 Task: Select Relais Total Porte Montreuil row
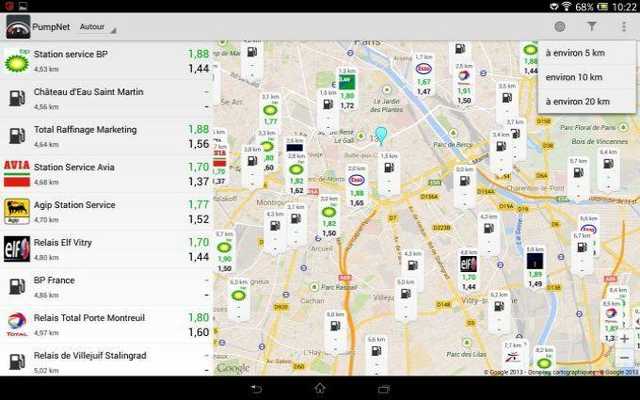coord(107,324)
